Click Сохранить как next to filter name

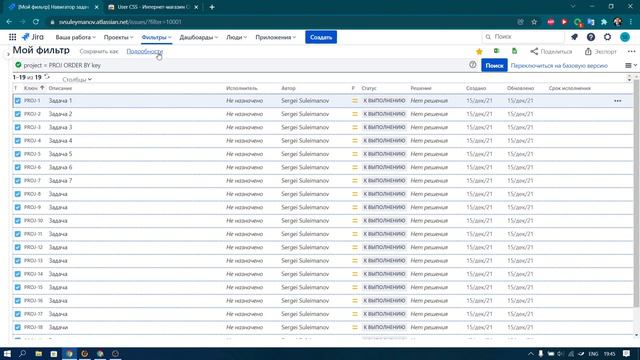[99, 51]
